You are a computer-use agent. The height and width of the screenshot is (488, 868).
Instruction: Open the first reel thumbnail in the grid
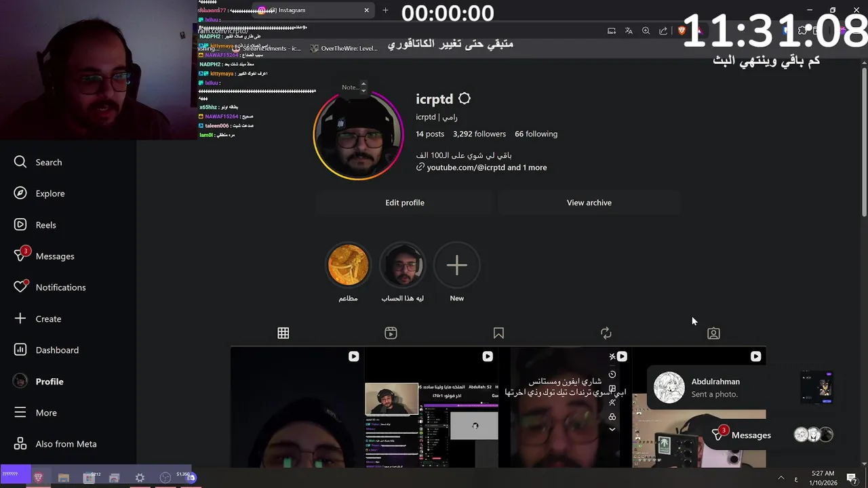click(297, 408)
